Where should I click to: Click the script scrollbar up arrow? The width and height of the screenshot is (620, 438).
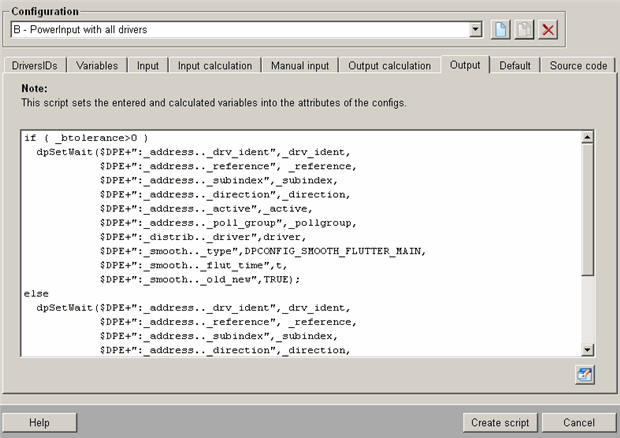[588, 137]
